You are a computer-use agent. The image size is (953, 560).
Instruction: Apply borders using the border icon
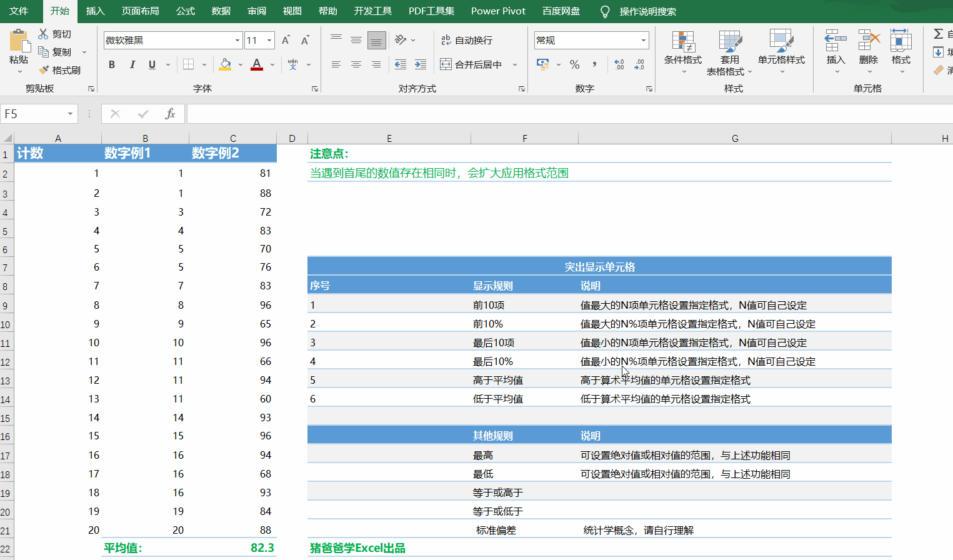click(188, 64)
